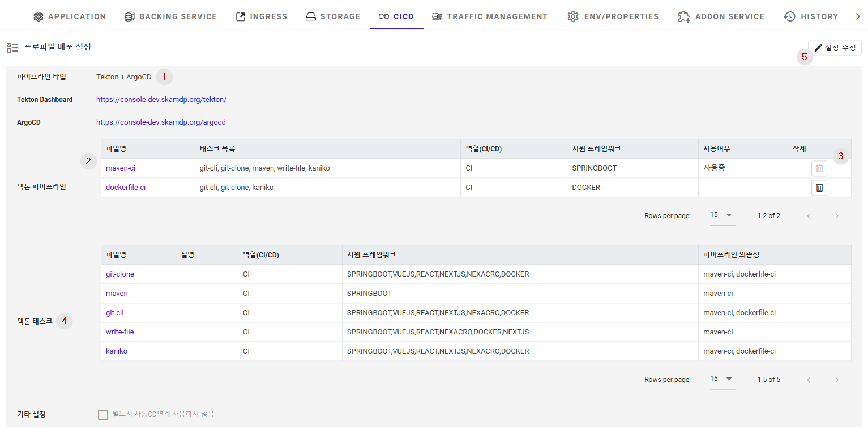Click the profile deployment settings checklist icon

[12, 47]
